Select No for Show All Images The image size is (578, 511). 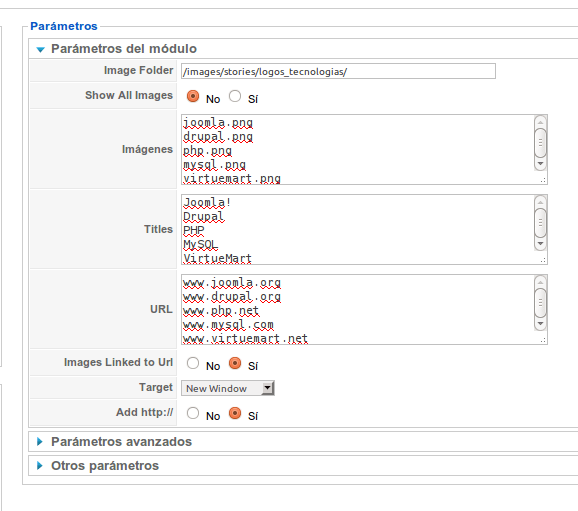(x=193, y=96)
